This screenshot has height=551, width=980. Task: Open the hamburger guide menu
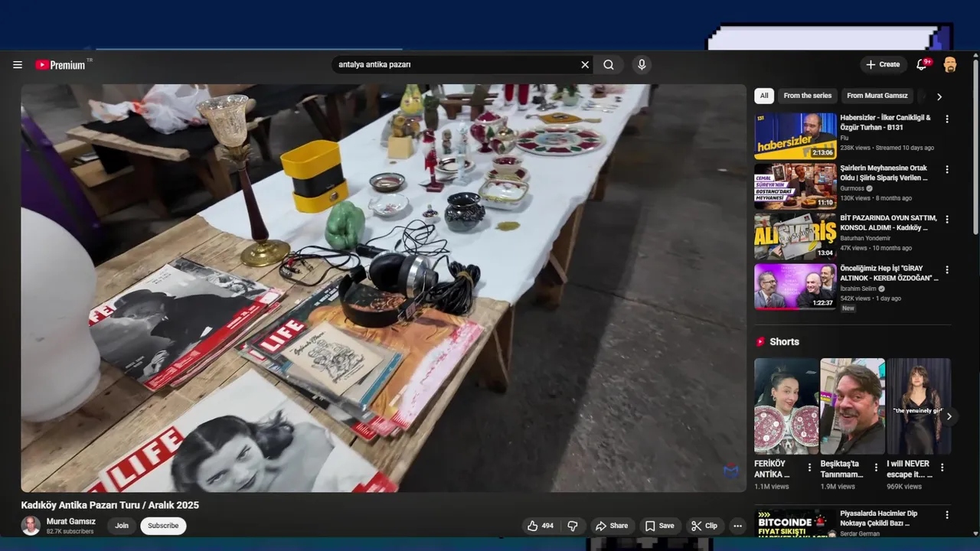tap(18, 65)
